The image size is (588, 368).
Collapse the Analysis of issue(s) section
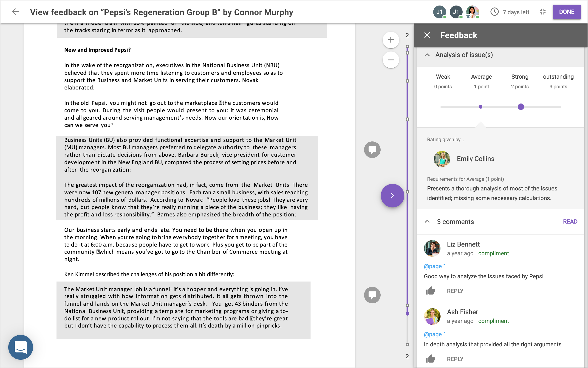(x=427, y=55)
